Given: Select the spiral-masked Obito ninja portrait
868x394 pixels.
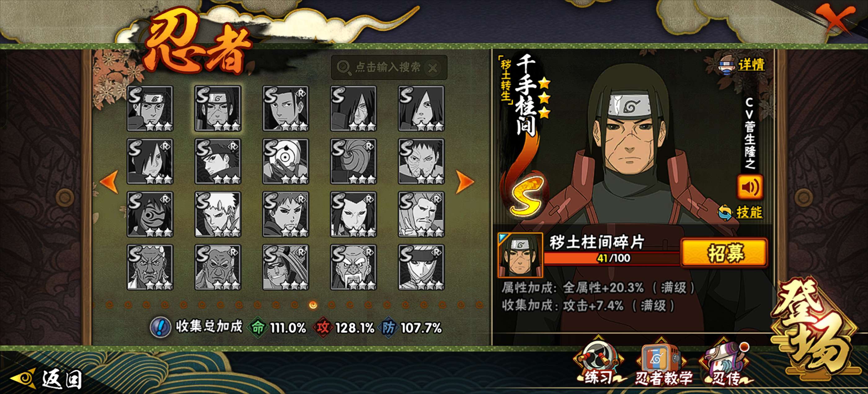Looking at the screenshot, I should click(353, 161).
